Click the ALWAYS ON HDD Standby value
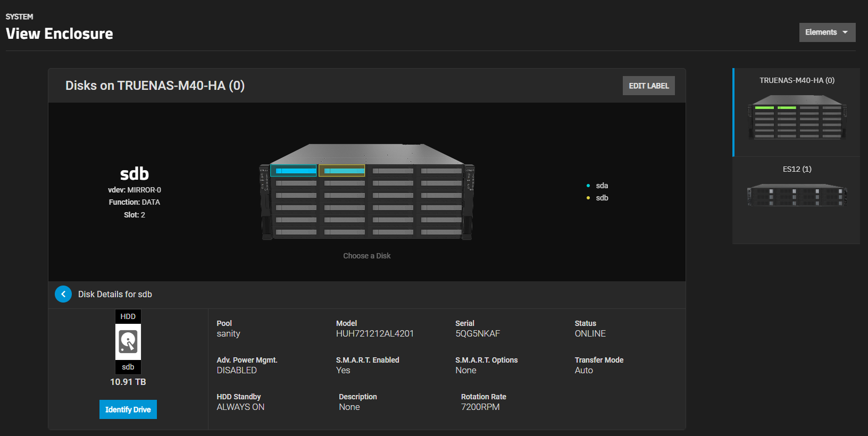Image resolution: width=868 pixels, height=436 pixels. point(240,407)
